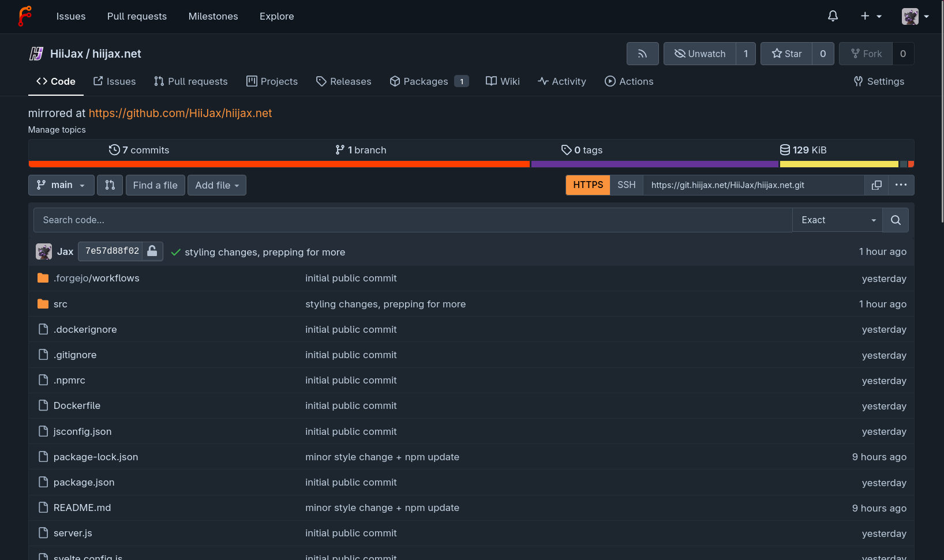Image resolution: width=944 pixels, height=560 pixels.
Task: Click the unlocked signature icon beside commit hash
Action: tap(152, 251)
